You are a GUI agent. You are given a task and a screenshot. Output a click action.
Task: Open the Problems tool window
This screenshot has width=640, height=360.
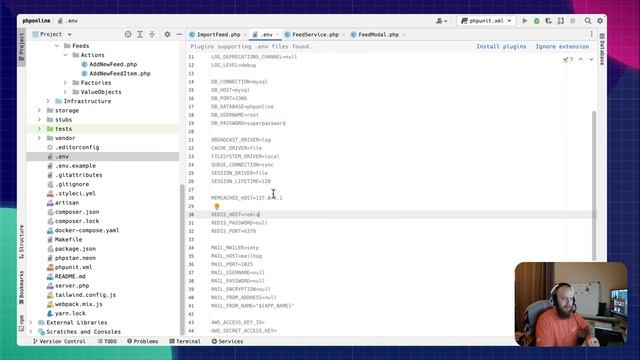(142, 341)
